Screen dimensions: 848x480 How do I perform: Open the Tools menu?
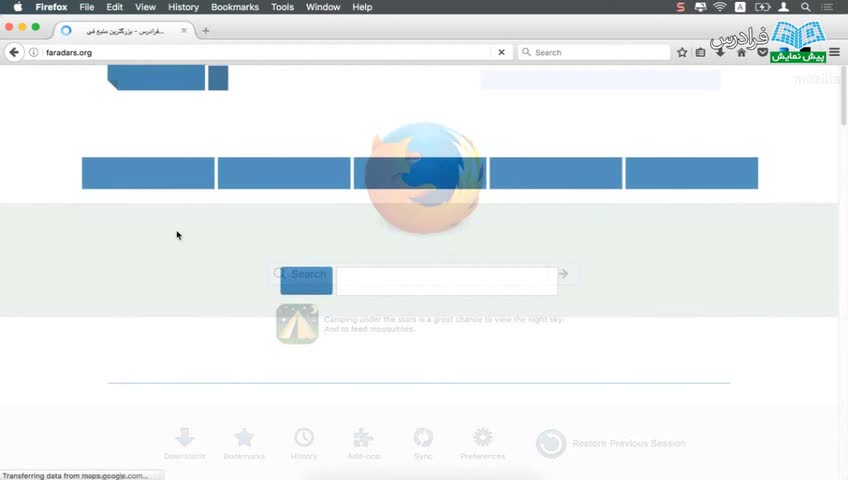click(282, 7)
